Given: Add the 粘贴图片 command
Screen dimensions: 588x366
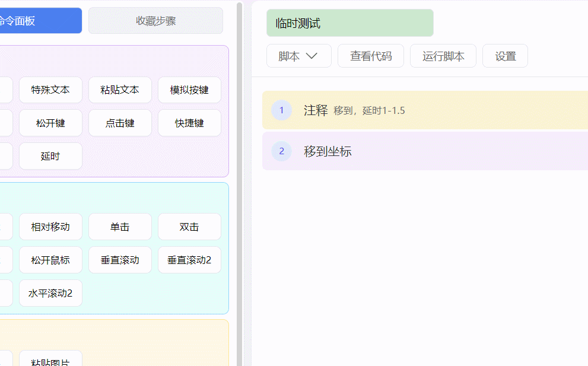Looking at the screenshot, I should (x=50, y=359).
